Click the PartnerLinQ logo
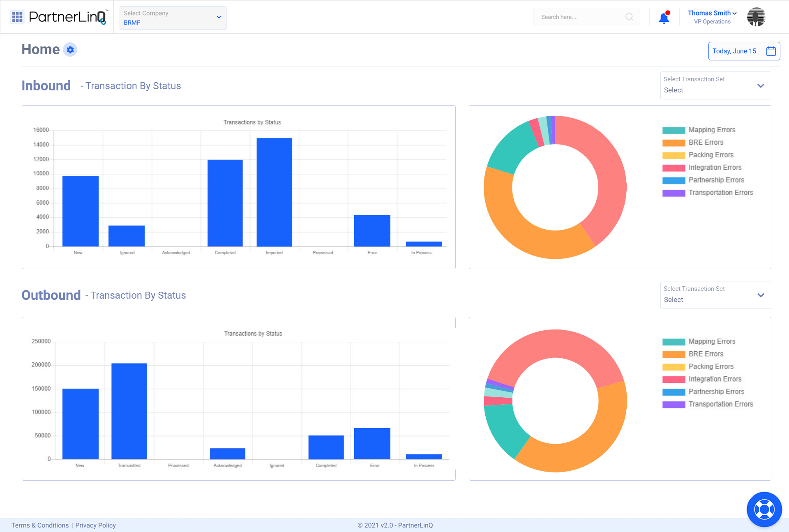 (66, 17)
